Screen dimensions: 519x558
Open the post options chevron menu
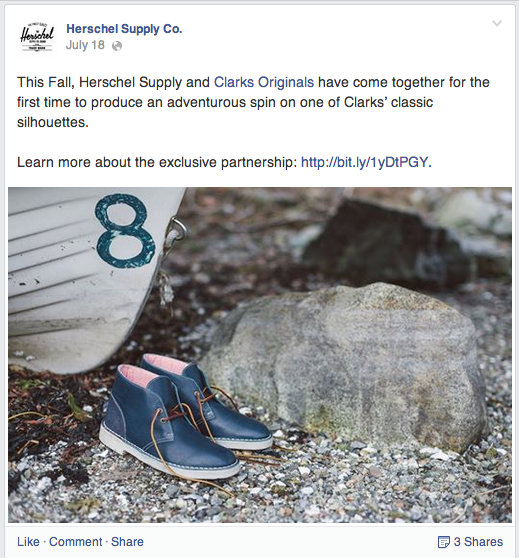497,23
